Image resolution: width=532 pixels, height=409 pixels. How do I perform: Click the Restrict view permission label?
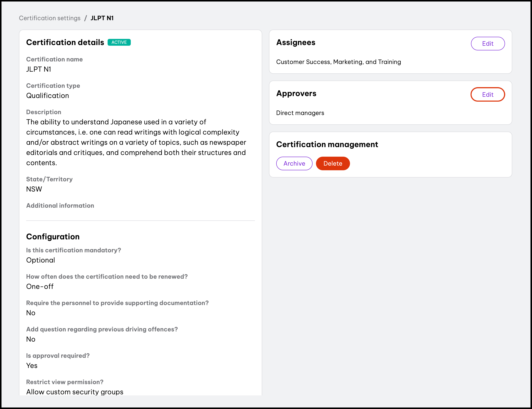coord(65,382)
